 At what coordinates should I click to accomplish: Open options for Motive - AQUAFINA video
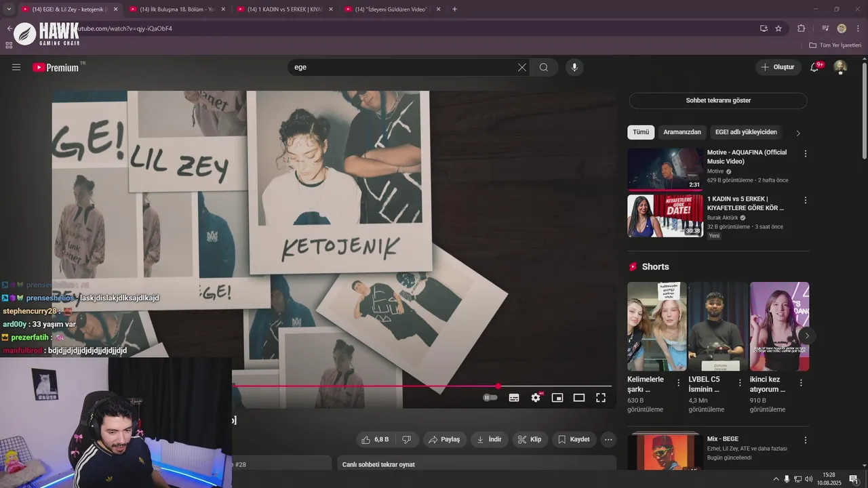pos(806,154)
